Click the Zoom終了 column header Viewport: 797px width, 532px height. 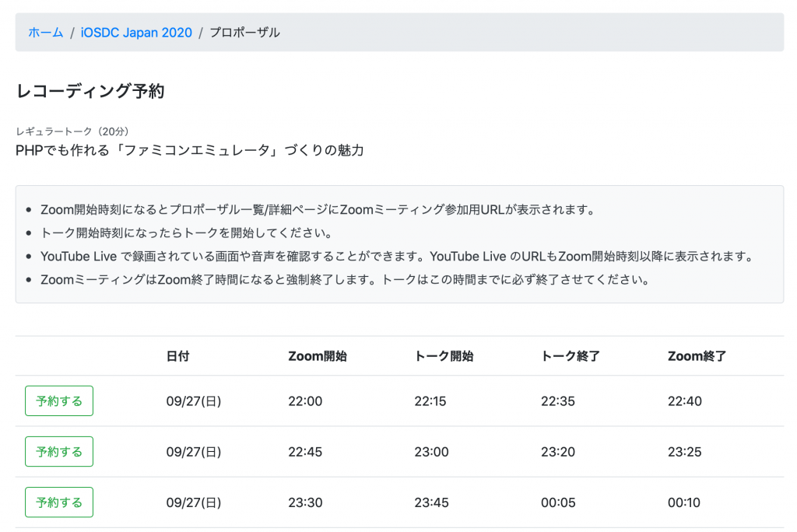tap(697, 356)
